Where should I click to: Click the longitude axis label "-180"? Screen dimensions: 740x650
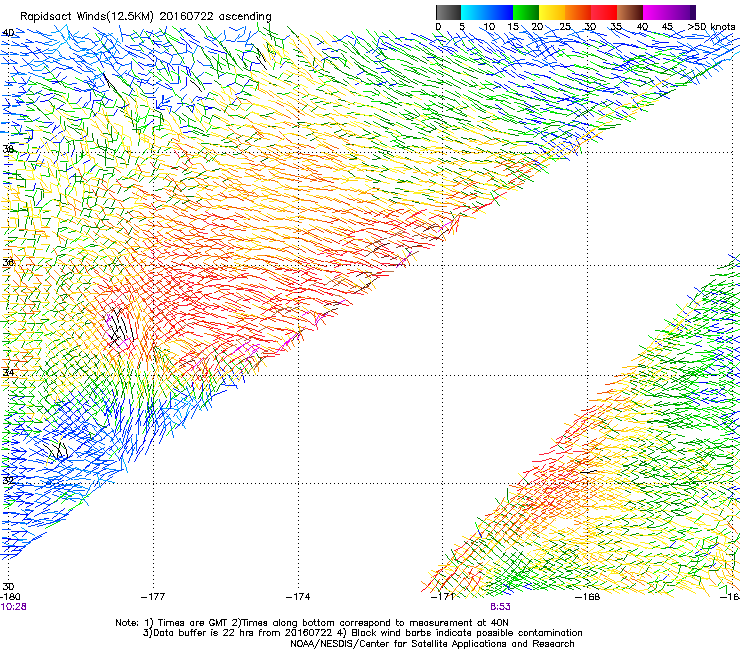coord(10,597)
